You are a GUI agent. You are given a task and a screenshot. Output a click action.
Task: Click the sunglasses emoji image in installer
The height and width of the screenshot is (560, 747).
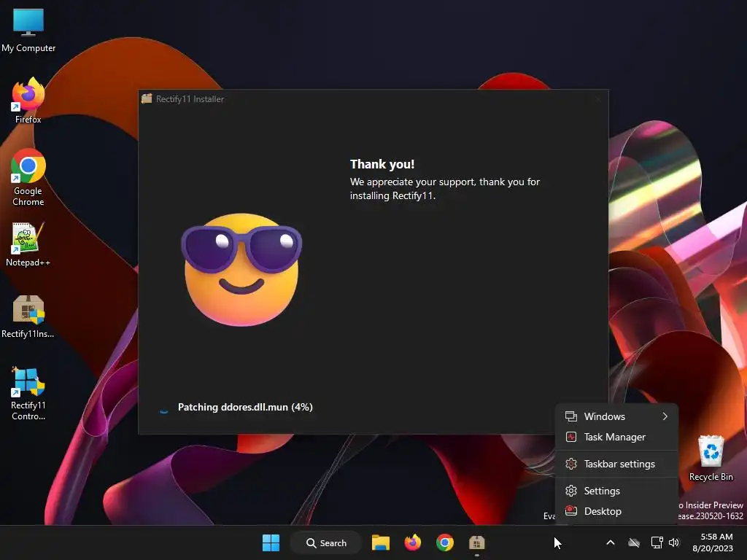click(x=241, y=270)
